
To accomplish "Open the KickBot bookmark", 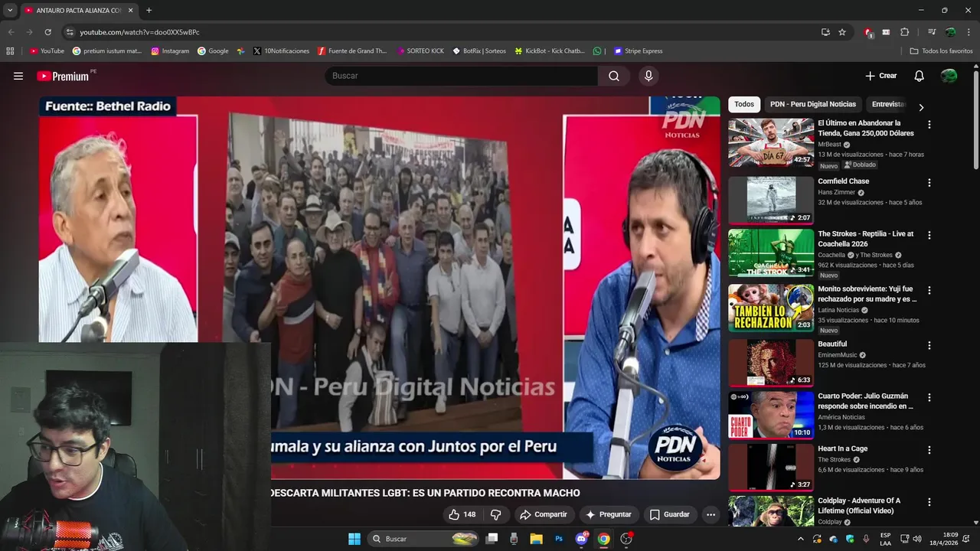I will pos(550,51).
